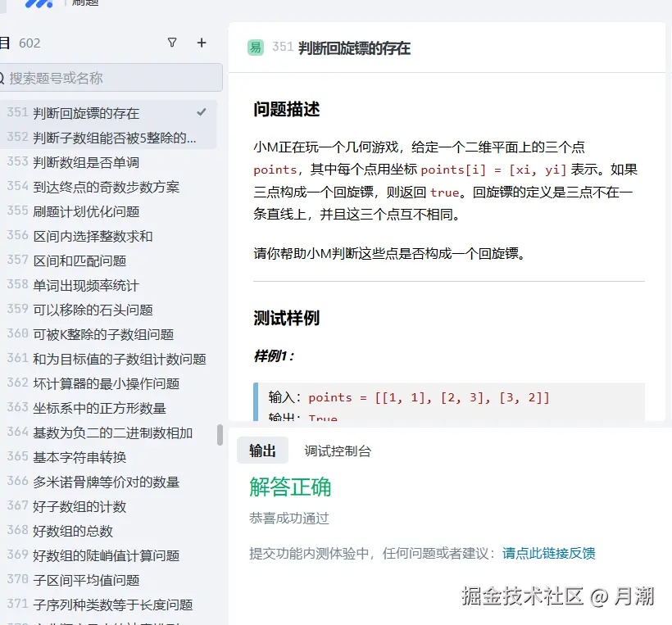
Task: Click the blue app logo in the top-left corner
Action: point(39,4)
